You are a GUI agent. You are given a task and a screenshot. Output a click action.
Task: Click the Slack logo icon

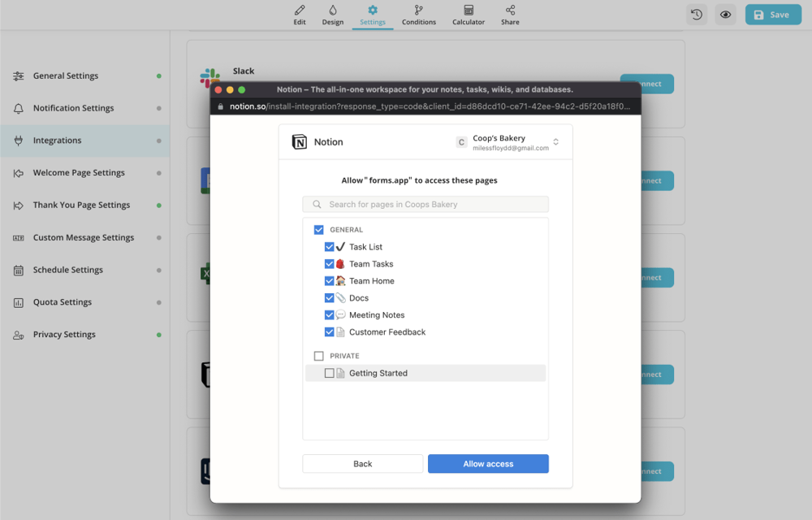208,78
